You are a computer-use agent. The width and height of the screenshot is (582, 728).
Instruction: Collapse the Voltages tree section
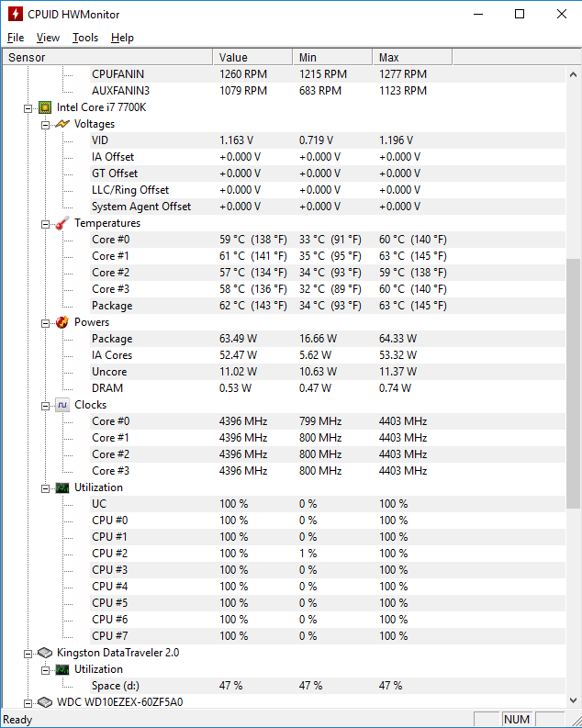pyautogui.click(x=44, y=124)
